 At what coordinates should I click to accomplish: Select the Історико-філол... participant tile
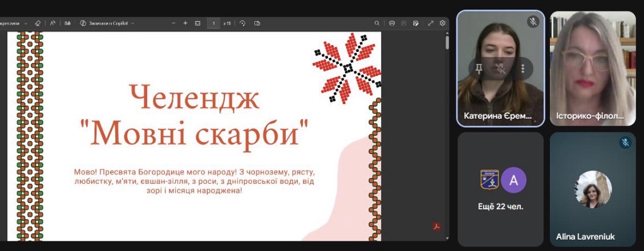click(x=593, y=68)
